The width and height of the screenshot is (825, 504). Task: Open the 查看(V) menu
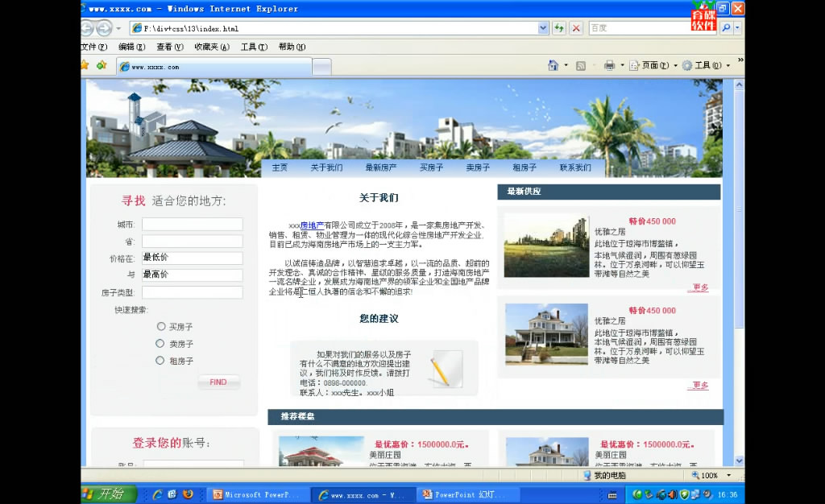[x=170, y=47]
